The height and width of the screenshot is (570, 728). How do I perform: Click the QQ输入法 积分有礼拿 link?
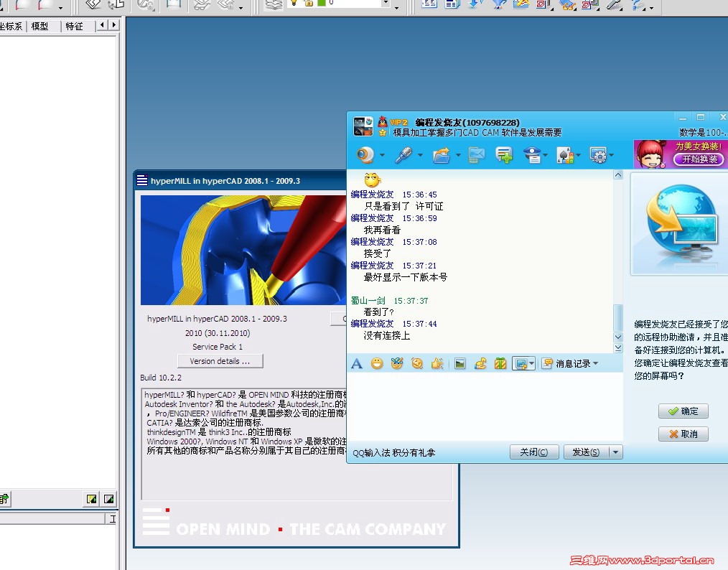(393, 452)
